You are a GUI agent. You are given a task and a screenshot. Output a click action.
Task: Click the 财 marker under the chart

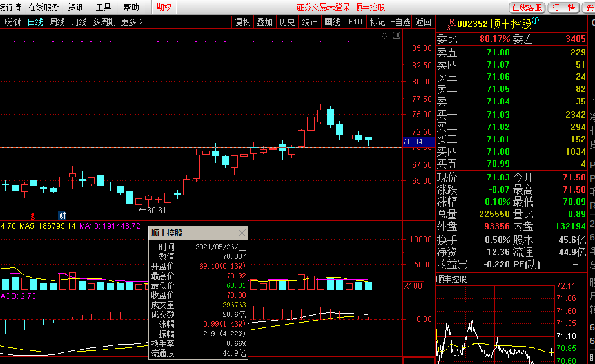[62, 216]
